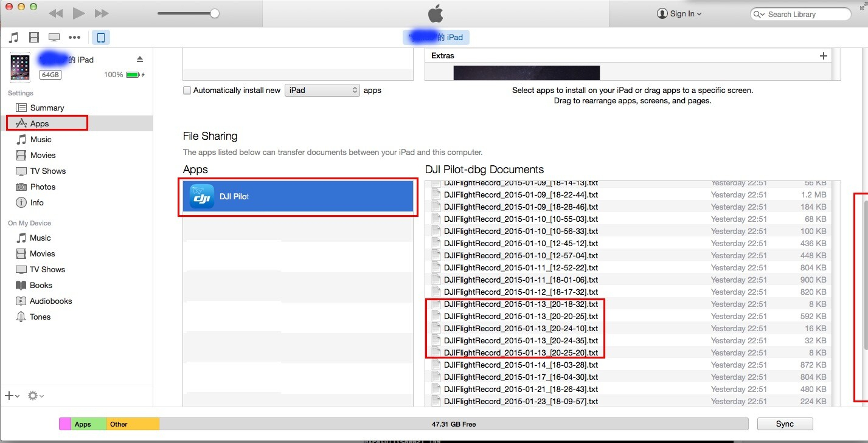Image resolution: width=868 pixels, height=443 pixels.
Task: Select DJI Pilot in Apps list
Action: (x=299, y=196)
